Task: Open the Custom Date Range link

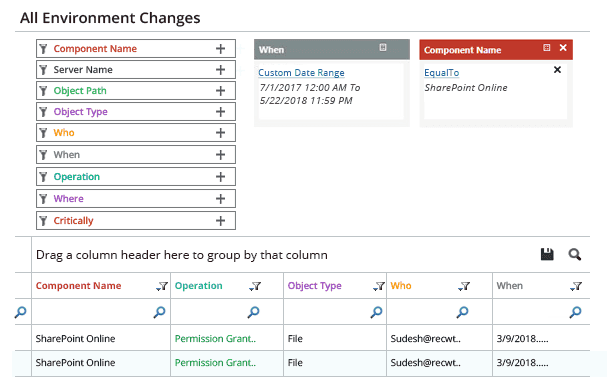Action: (x=301, y=73)
